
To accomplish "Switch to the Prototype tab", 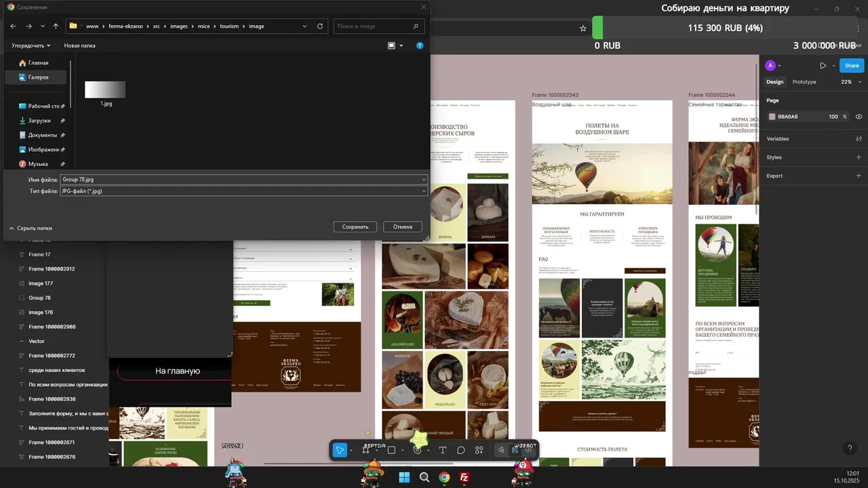I will (x=804, y=82).
